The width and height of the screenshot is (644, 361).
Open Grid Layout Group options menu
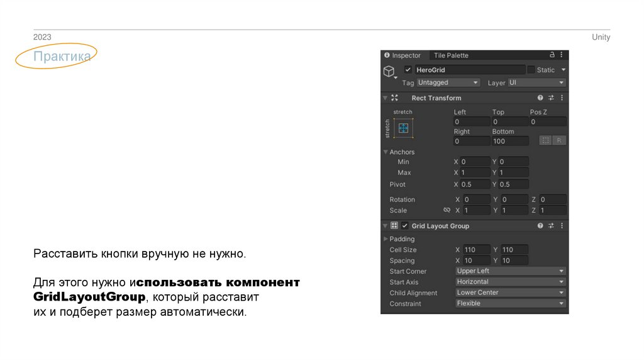pos(562,226)
